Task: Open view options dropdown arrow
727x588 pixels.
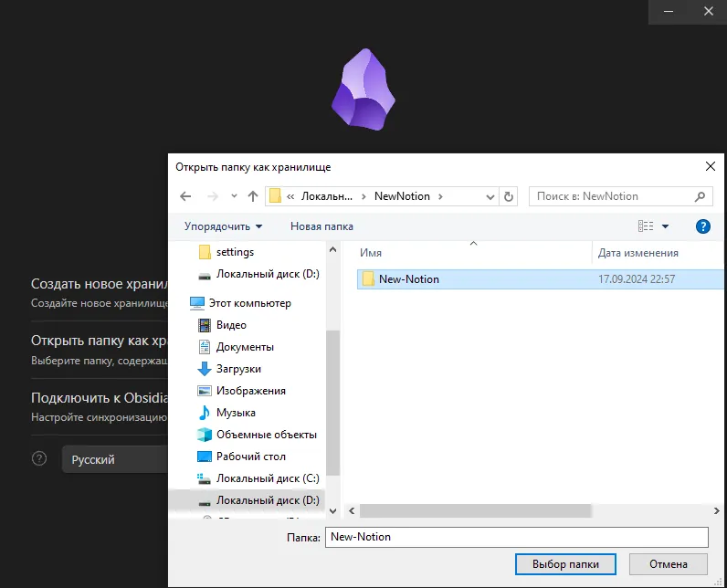Action: click(x=665, y=226)
